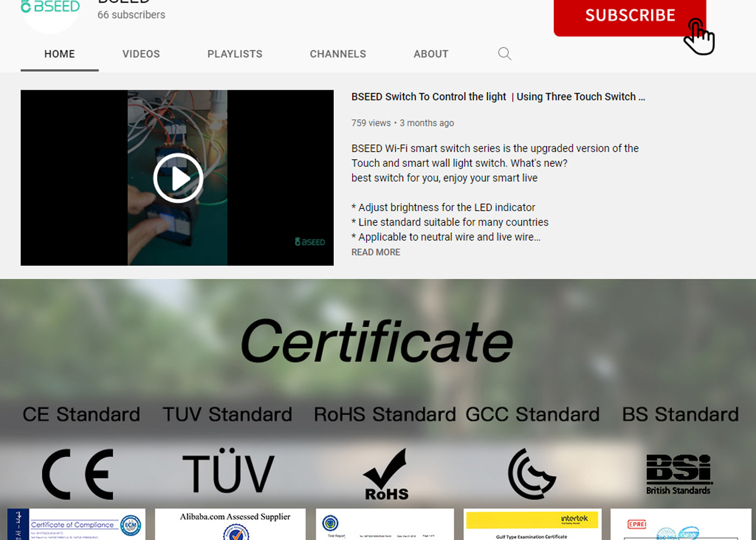Screen dimensions: 756x540
Task: Click the TÜV logo
Action: click(x=228, y=471)
